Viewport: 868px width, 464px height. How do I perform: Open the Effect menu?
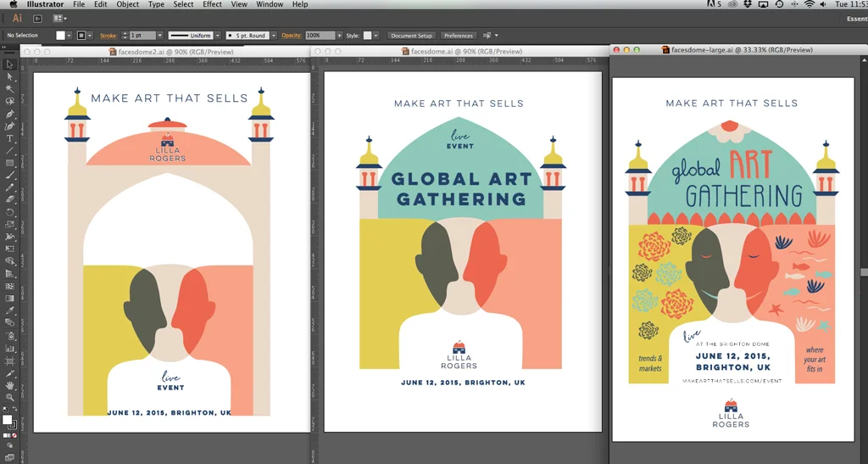(x=212, y=4)
